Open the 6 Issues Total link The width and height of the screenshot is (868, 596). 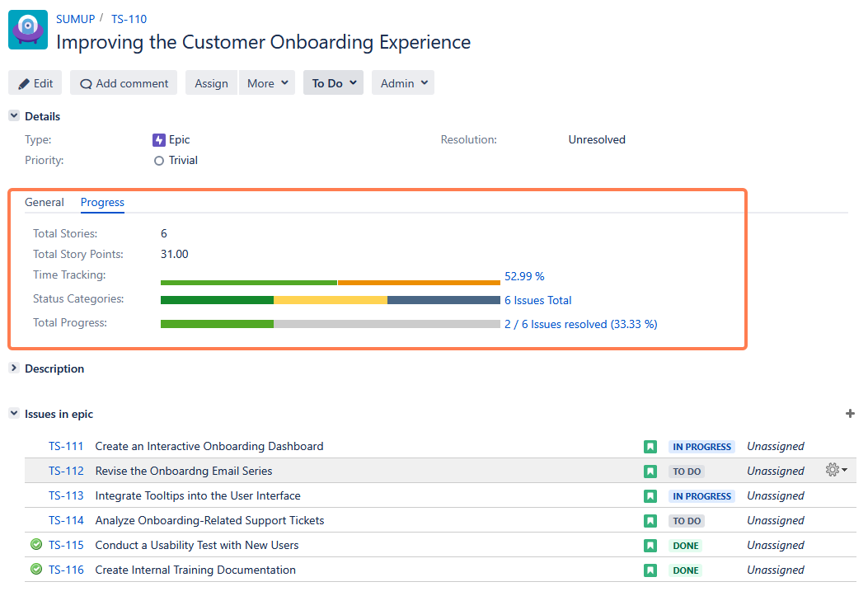[x=537, y=300]
